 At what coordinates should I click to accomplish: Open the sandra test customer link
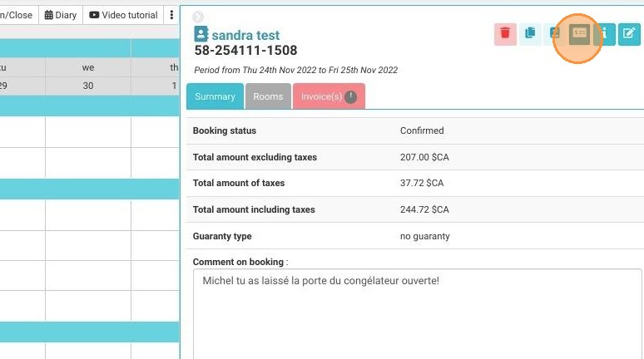click(x=245, y=35)
